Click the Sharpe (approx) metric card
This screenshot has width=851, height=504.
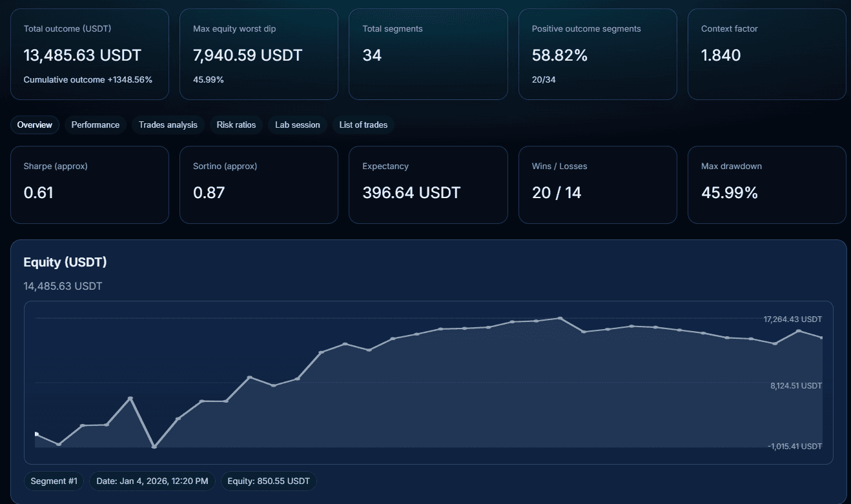pos(89,185)
